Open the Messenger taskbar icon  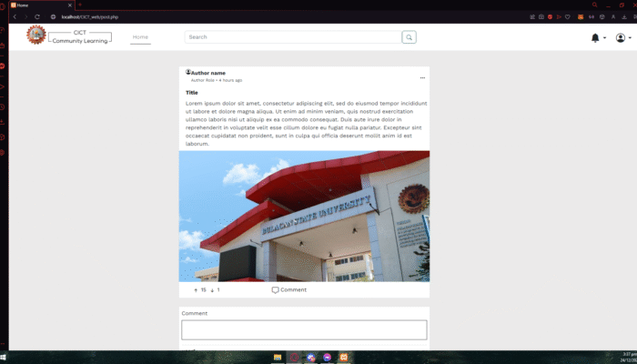coord(327,358)
